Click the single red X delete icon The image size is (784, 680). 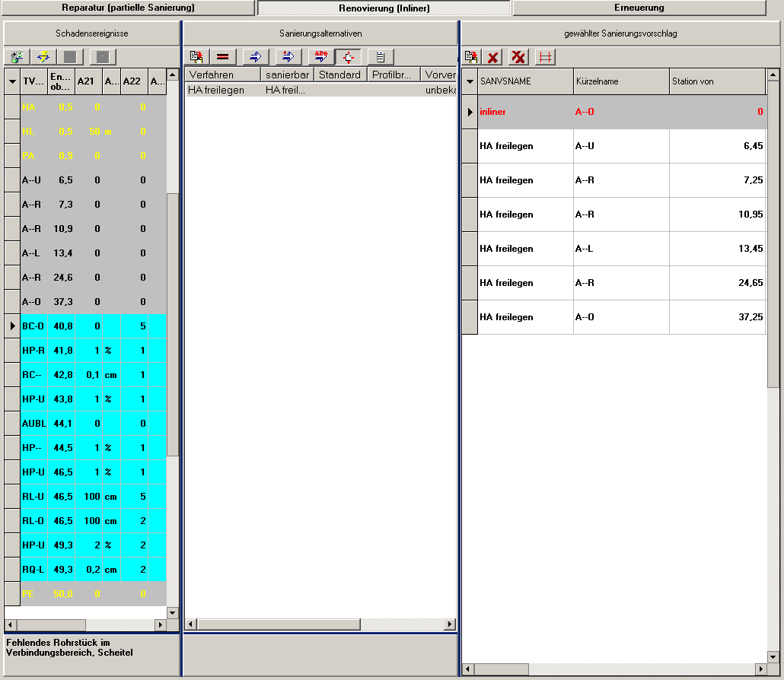coord(493,57)
